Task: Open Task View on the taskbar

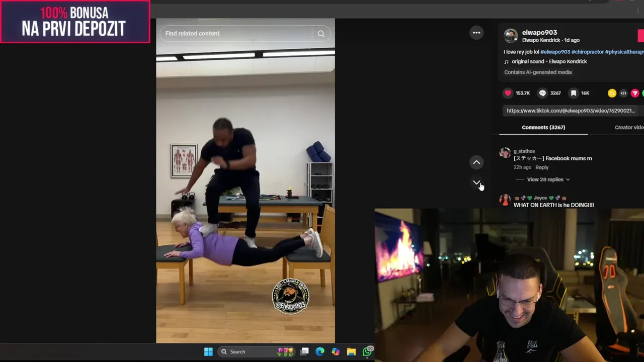Action: click(304, 351)
